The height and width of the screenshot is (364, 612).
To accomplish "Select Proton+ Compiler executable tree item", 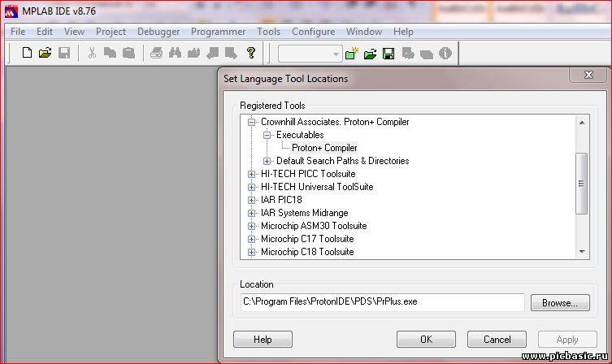I will (x=324, y=148).
